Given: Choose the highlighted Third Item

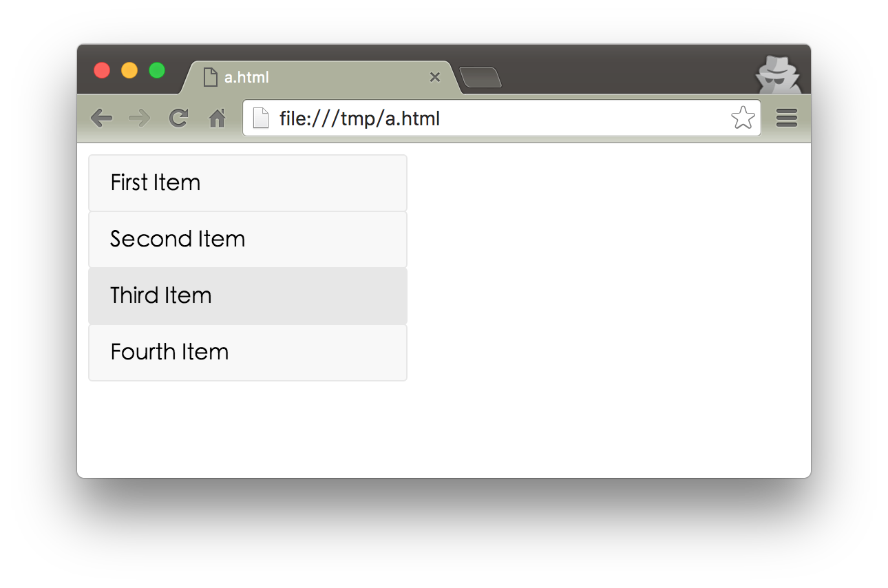Looking at the screenshot, I should pos(248,296).
